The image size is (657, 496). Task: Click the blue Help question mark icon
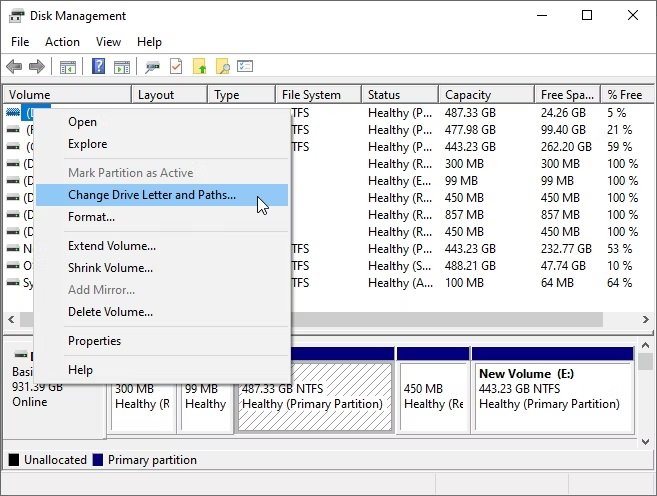click(x=98, y=67)
